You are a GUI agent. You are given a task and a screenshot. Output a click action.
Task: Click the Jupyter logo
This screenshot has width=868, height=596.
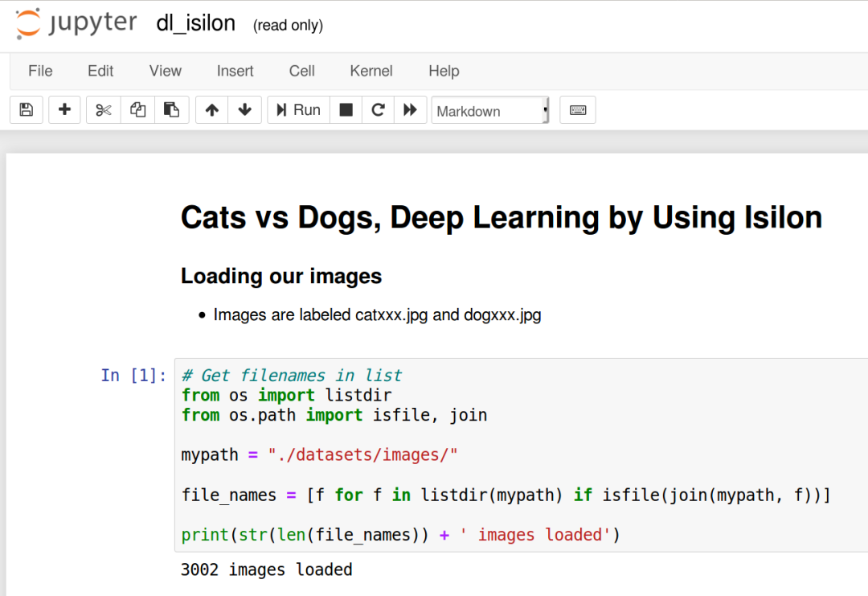[x=76, y=23]
